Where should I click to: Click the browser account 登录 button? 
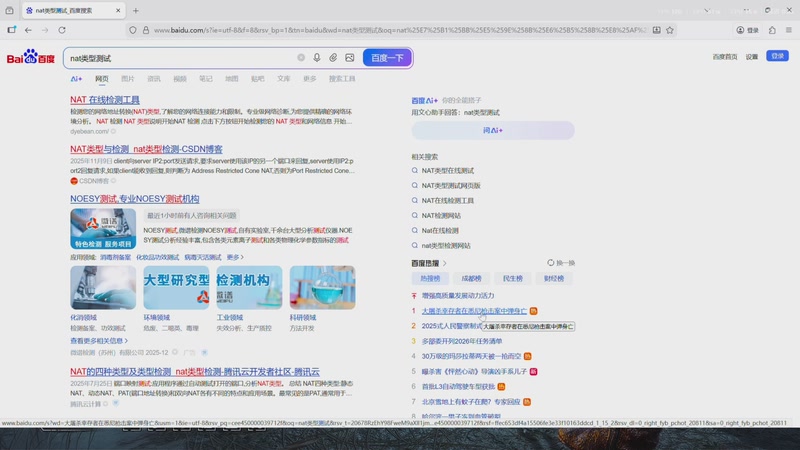[x=747, y=30]
